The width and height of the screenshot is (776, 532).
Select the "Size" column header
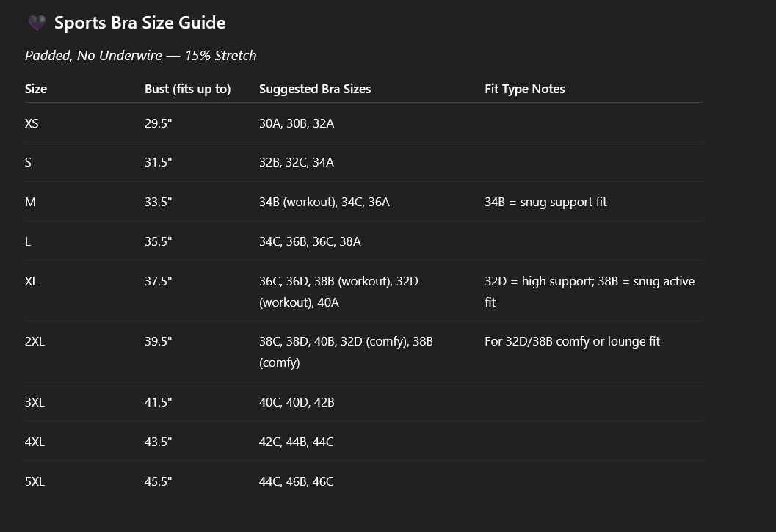tap(36, 89)
